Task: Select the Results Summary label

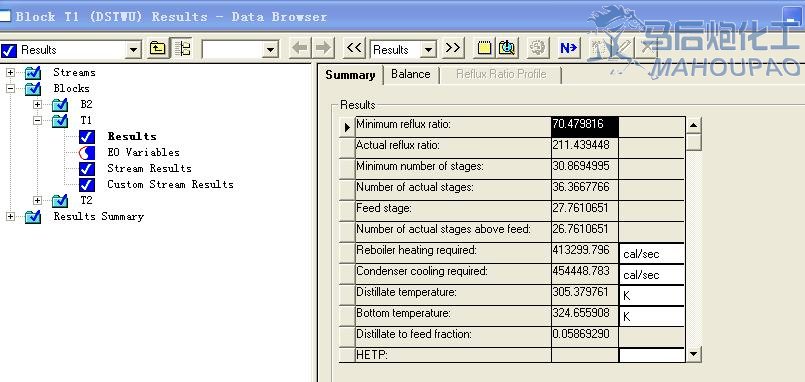Action: point(99,216)
